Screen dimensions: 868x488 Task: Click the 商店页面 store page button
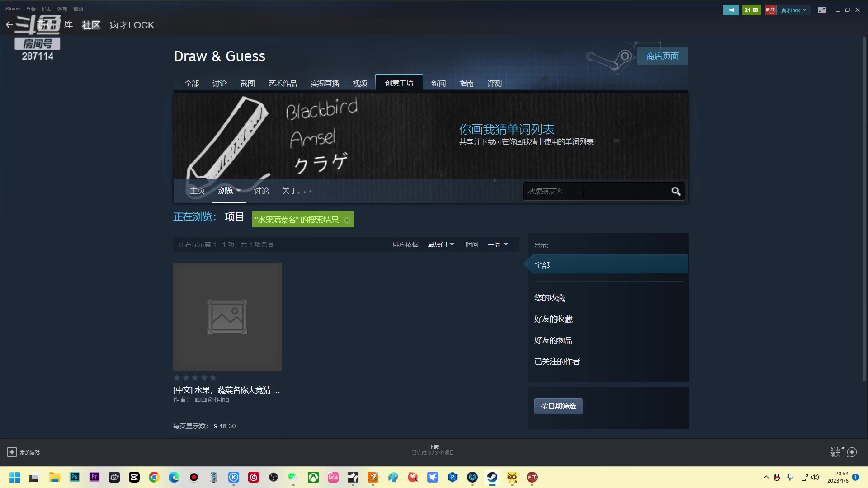coord(662,56)
